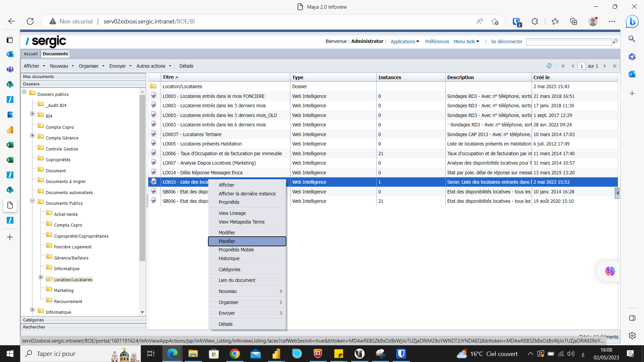644x362 pixels.
Task: Click the Se déconnecter link
Action: (506, 42)
